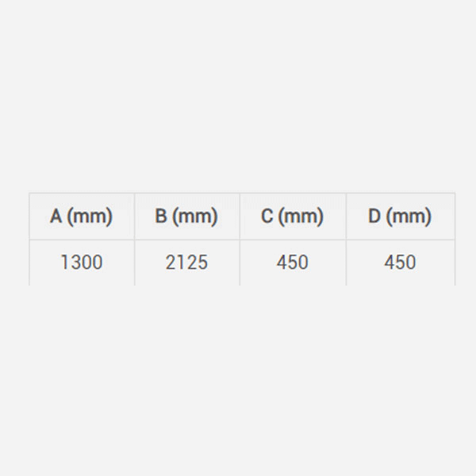Click the leading digit 1 of 1300
The width and height of the screenshot is (476, 476).
65,263
